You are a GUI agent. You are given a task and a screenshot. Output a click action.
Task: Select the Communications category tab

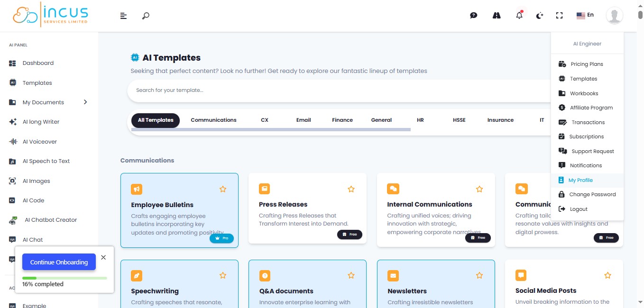[x=213, y=120]
